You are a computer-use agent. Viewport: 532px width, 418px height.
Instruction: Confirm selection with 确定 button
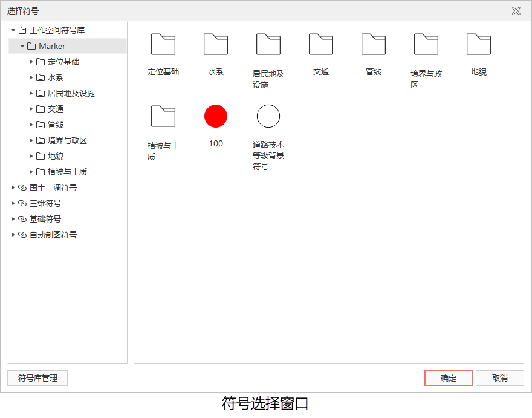[x=448, y=378]
